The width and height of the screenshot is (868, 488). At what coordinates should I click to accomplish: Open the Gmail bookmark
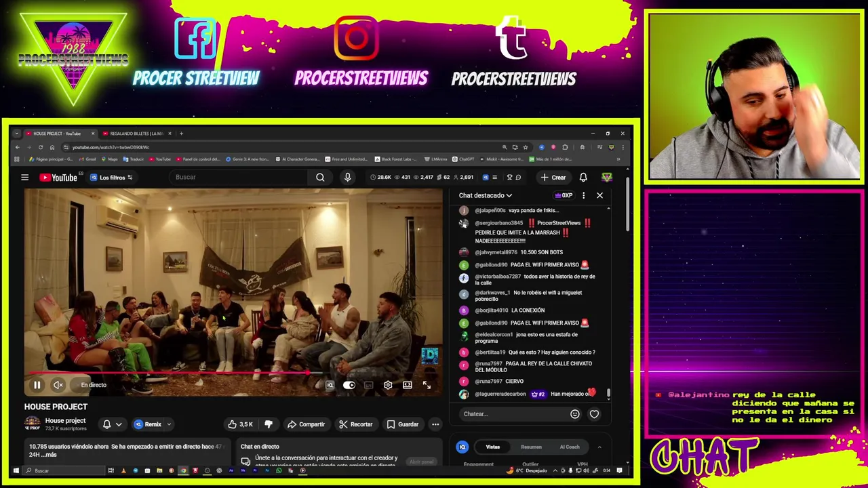point(87,159)
